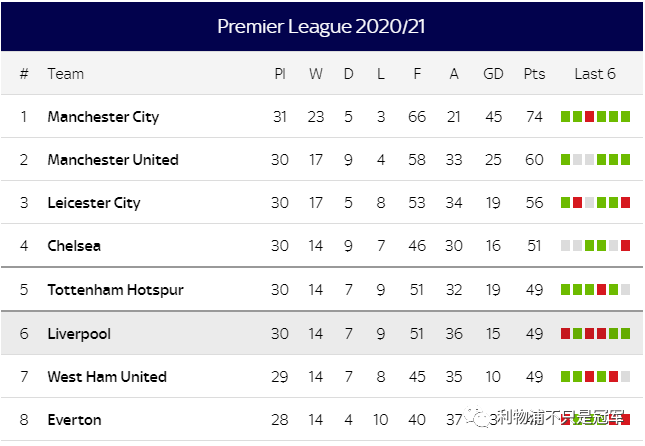Click the Last 6 column header
Screen dimensions: 645x446
point(595,74)
